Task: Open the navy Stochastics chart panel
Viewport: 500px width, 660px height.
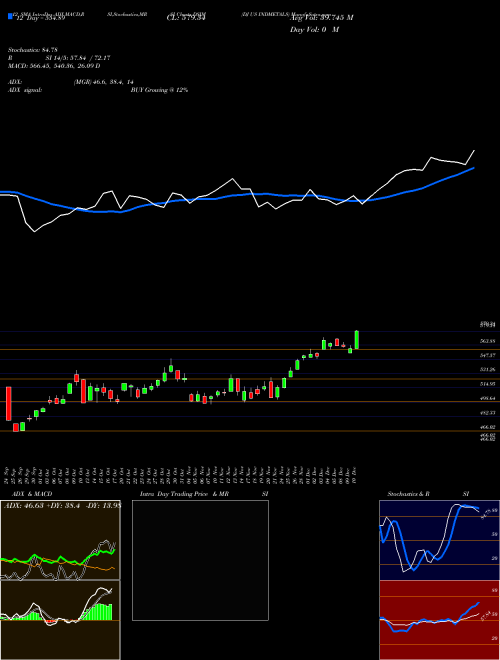Action: tap(439, 540)
